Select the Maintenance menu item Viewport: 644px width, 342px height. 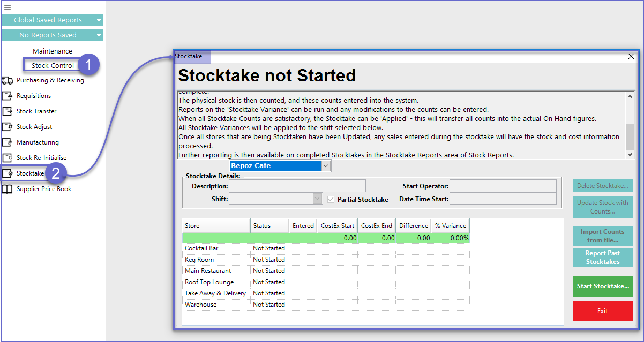53,51
